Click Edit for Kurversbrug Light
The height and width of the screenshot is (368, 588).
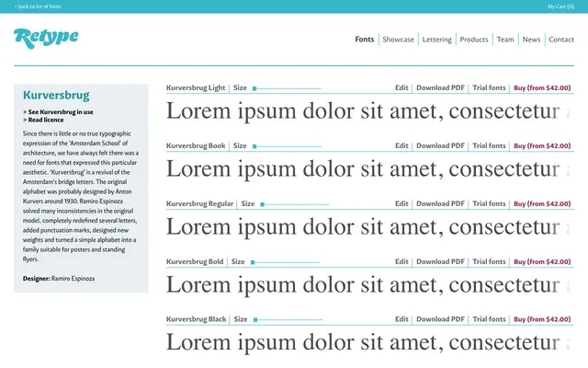pos(401,88)
